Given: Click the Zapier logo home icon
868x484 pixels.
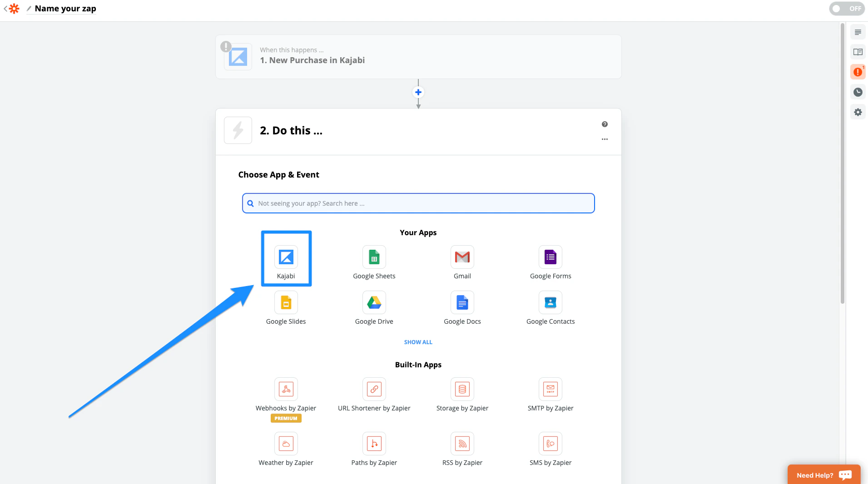Looking at the screenshot, I should (x=14, y=9).
